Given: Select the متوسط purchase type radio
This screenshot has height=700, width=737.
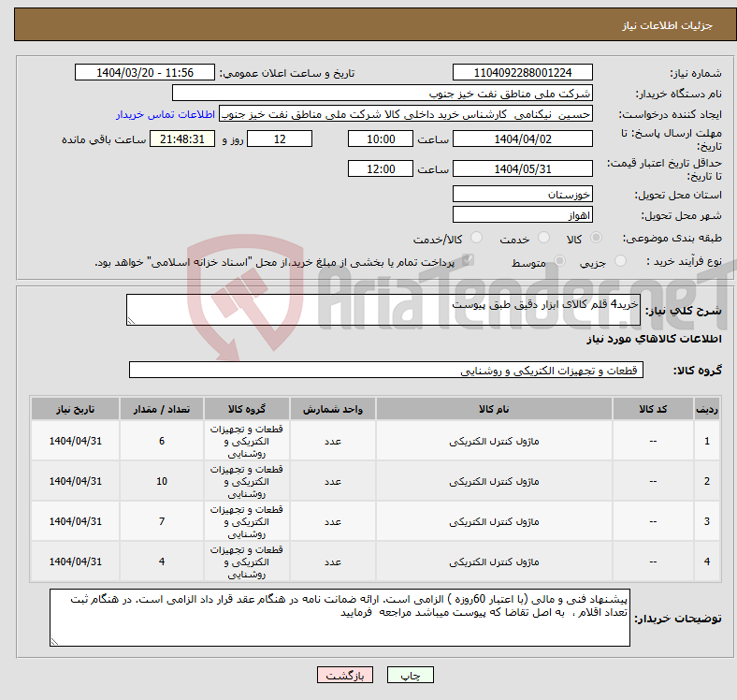Looking at the screenshot, I should pyautogui.click(x=559, y=260).
